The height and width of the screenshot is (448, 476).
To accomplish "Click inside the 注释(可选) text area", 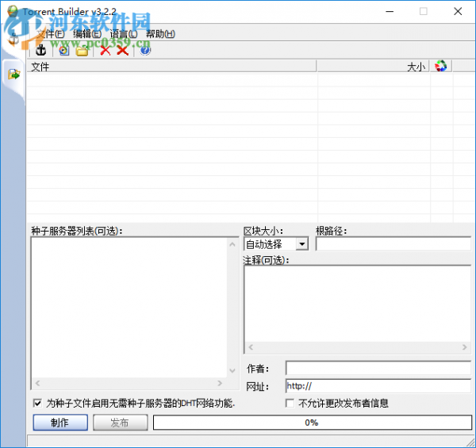I will tap(358, 304).
